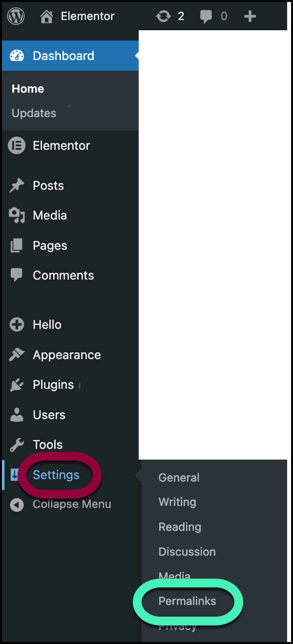Go to the Updates link under Dashboard
293x644 pixels.
tap(34, 113)
